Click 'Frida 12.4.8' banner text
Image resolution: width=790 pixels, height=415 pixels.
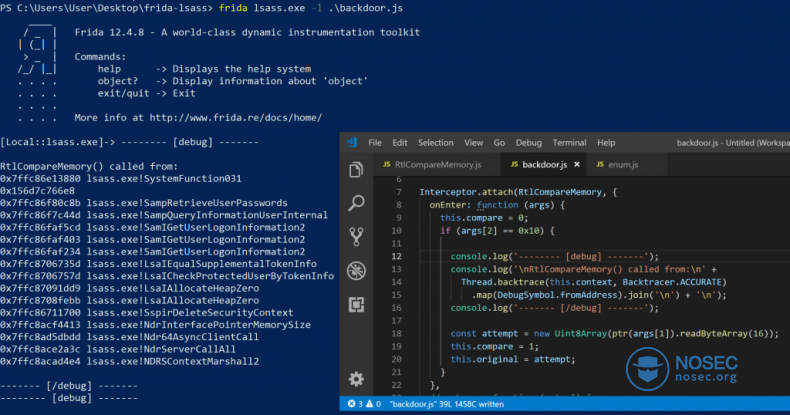tap(109, 32)
